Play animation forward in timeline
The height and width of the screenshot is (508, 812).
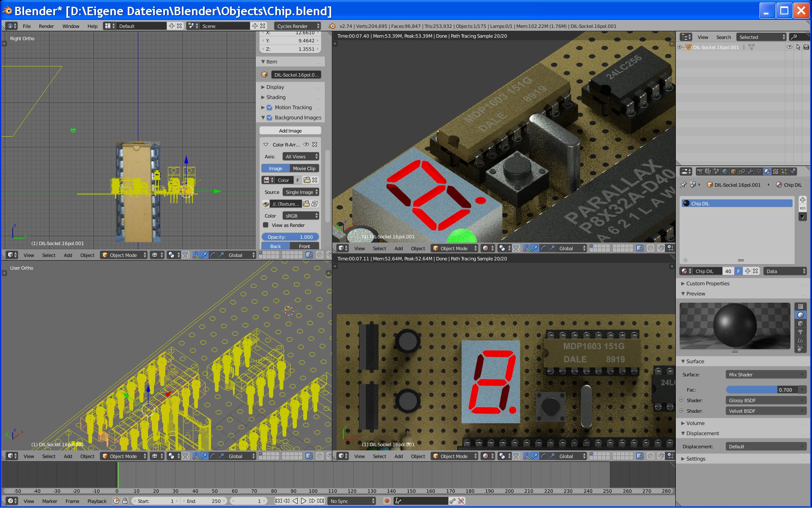click(303, 501)
